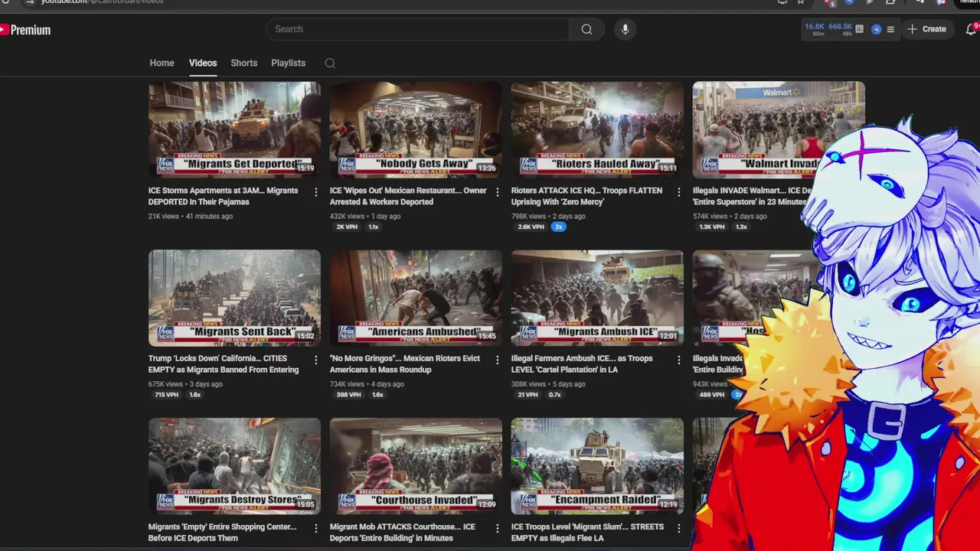980x551 pixels.
Task: Open 'Courthouse Invaded' thumbnail
Action: point(416,465)
